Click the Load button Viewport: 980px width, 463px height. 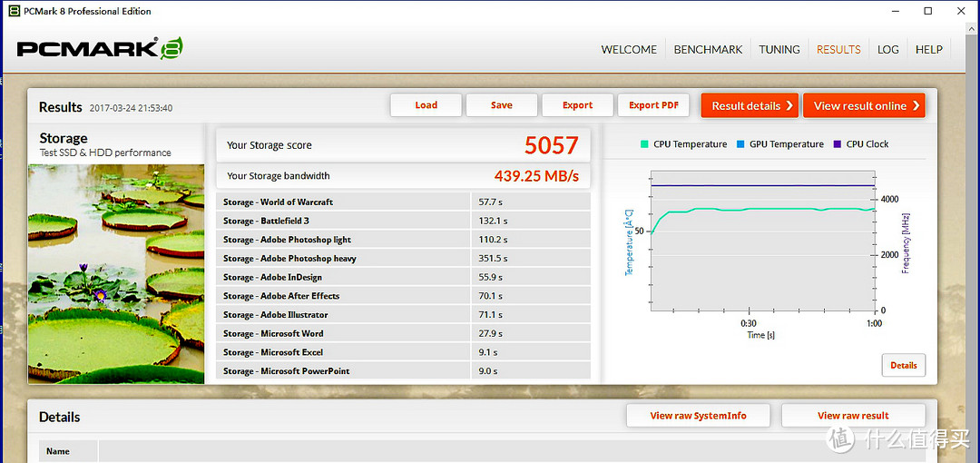426,105
